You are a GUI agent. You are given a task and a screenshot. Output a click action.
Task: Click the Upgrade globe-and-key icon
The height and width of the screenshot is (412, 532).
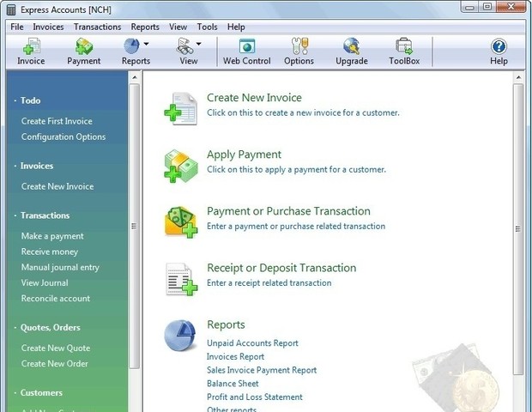point(352,46)
